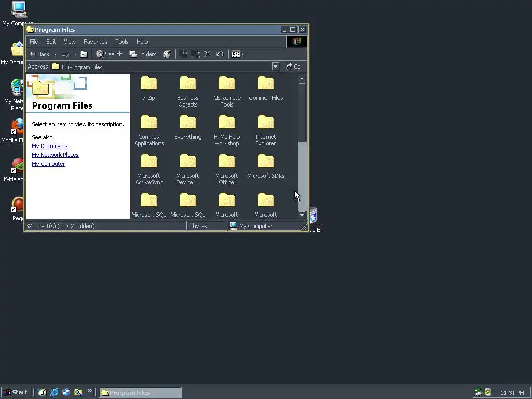This screenshot has width=532, height=399.
Task: Select the Internet Explorer folder
Action: pyautogui.click(x=265, y=130)
